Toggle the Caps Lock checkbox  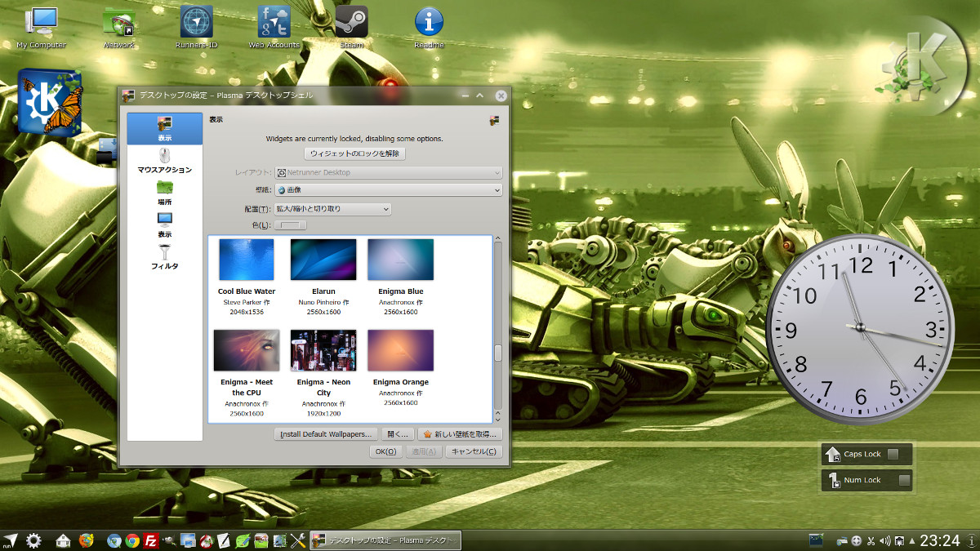point(893,454)
